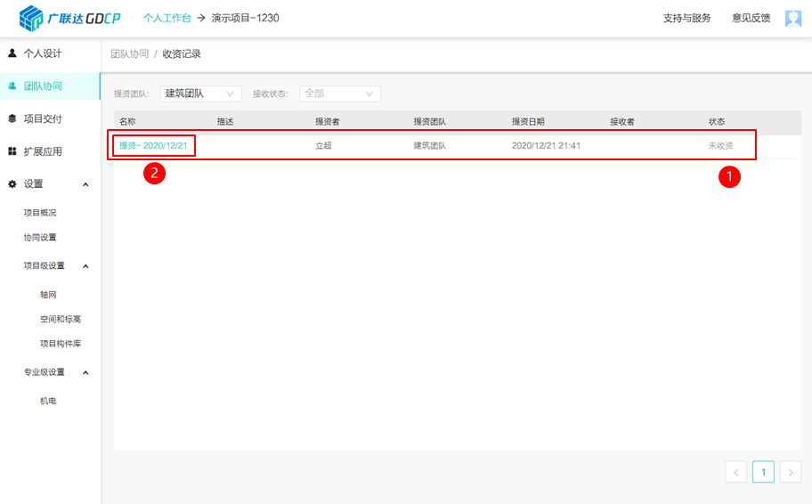Click the 项目交付 stack icon
812x504 pixels.
(12, 118)
